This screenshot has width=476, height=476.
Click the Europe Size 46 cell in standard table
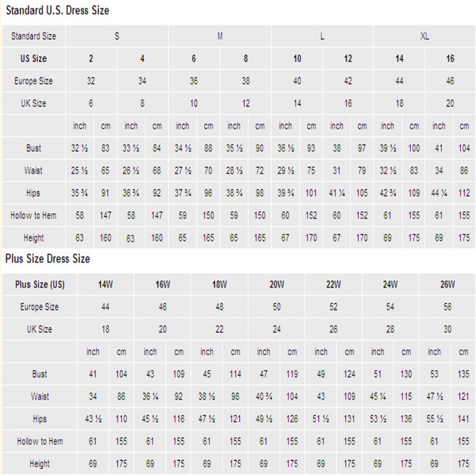point(450,81)
